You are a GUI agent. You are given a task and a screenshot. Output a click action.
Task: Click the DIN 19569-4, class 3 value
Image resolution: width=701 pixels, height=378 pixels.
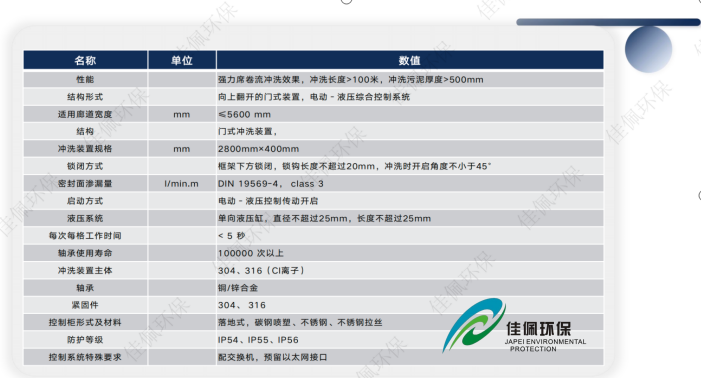pyautogui.click(x=270, y=184)
